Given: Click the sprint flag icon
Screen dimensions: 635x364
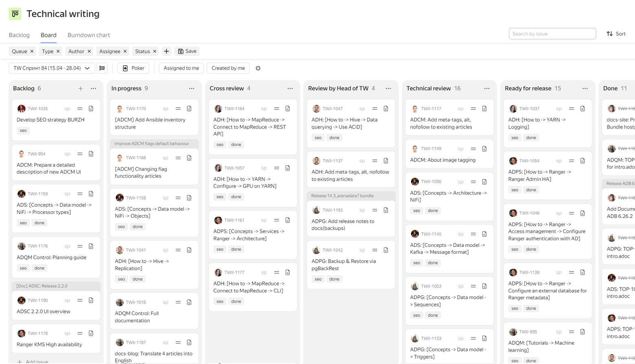Looking at the screenshot, I should [102, 68].
